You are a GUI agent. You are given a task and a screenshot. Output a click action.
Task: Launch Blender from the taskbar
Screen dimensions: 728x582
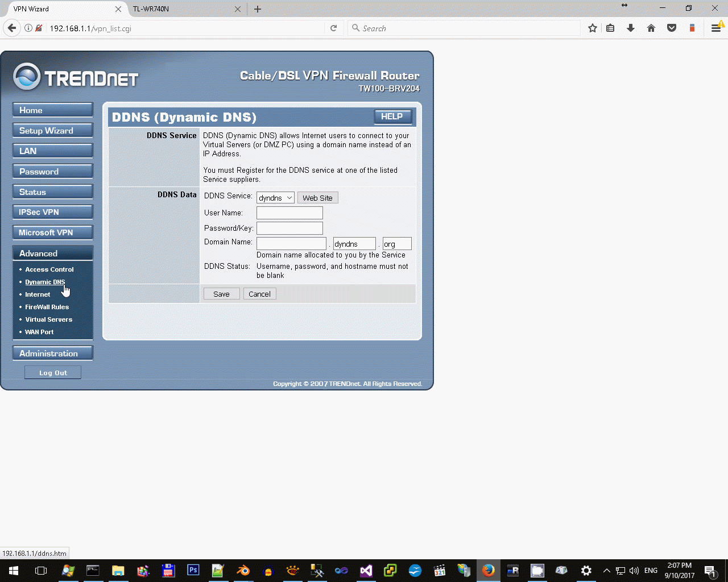click(243, 571)
